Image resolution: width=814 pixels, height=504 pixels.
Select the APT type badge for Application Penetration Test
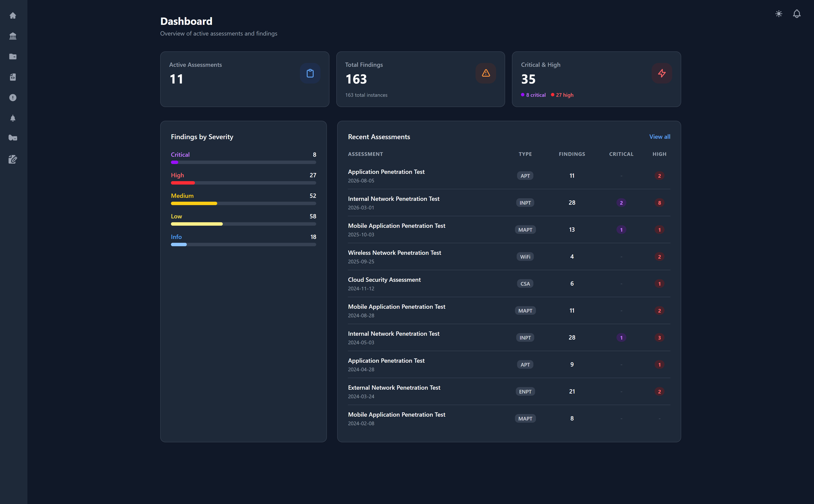[525, 175]
